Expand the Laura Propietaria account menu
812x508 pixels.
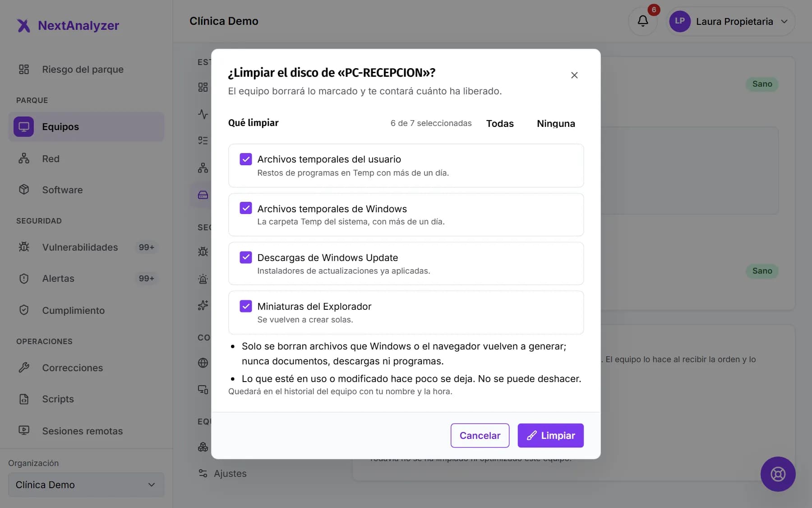[730, 21]
